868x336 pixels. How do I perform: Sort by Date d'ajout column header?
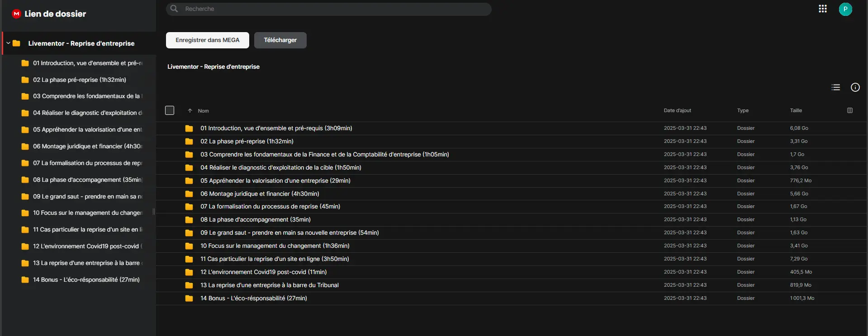click(677, 110)
